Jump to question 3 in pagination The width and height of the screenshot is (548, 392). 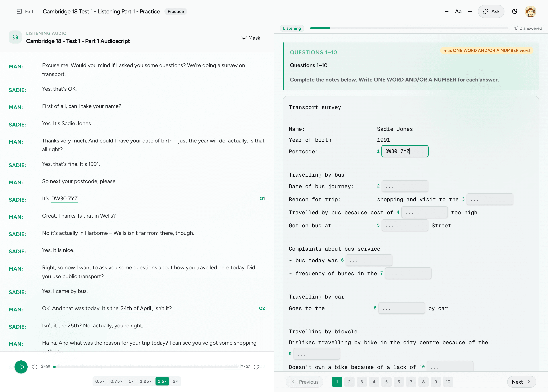361,382
